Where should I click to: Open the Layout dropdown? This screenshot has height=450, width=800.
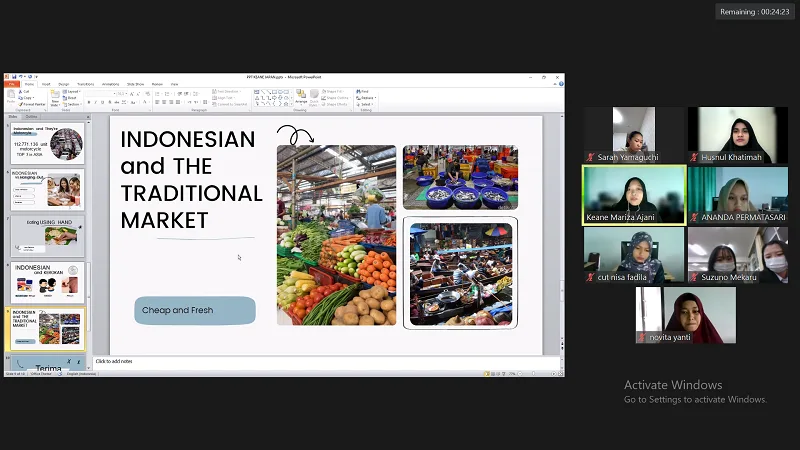click(x=71, y=92)
